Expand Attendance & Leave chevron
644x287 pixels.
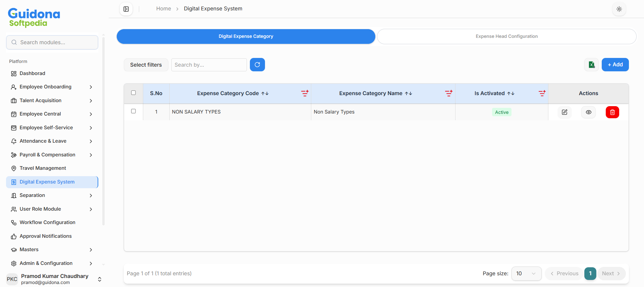point(91,141)
